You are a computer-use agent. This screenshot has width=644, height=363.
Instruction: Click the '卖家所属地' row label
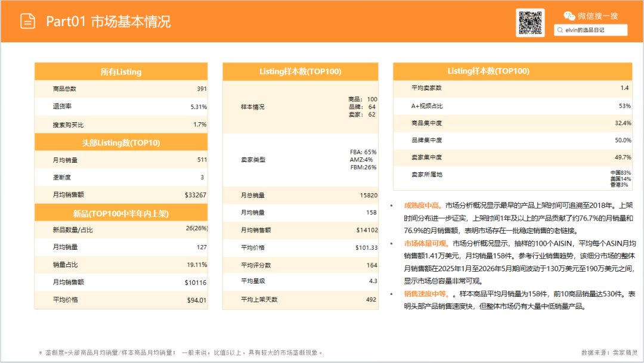427,175
